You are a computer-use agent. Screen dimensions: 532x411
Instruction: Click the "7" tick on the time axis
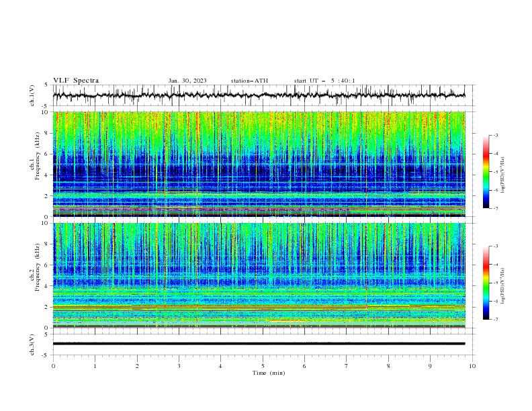(x=347, y=366)
